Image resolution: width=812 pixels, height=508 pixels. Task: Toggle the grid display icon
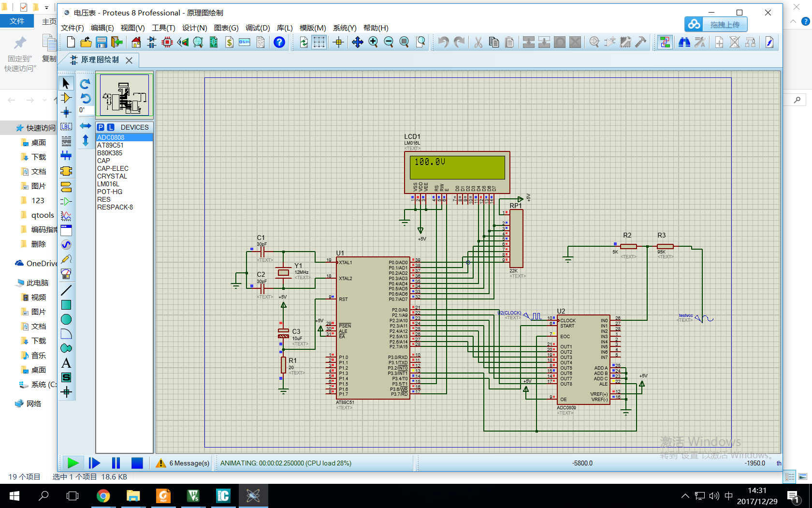(319, 43)
